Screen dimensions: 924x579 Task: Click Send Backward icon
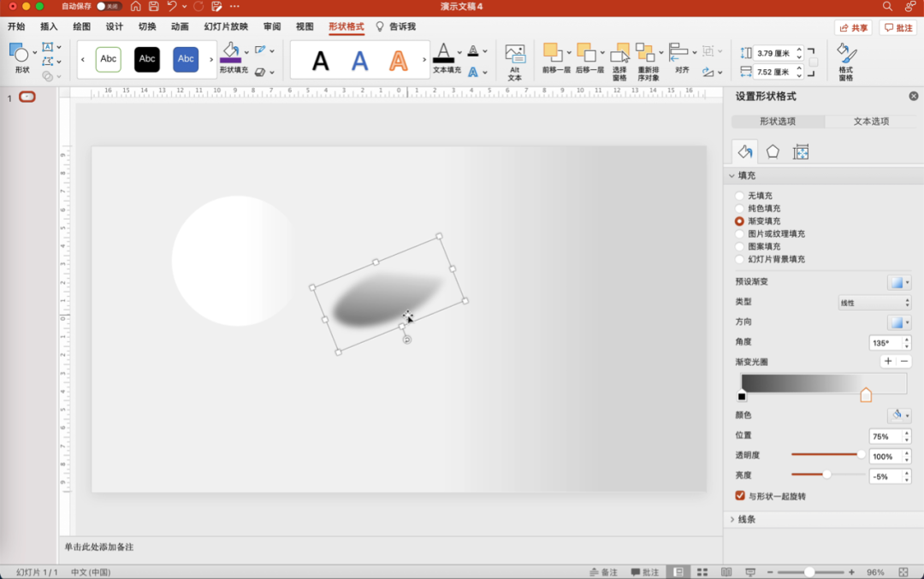coord(586,52)
